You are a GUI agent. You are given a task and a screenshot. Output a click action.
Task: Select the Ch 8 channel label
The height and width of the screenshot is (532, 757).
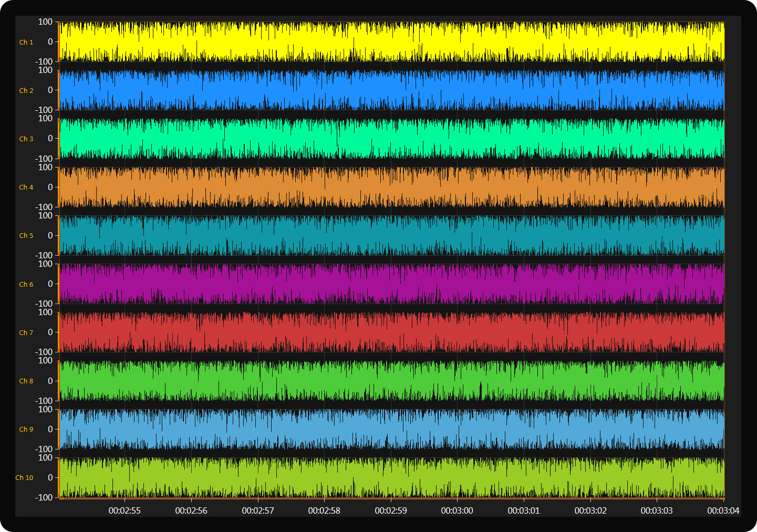click(x=26, y=381)
